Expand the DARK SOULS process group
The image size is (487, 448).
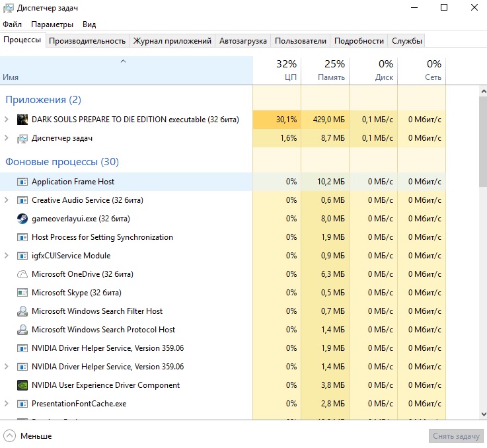coord(6,120)
